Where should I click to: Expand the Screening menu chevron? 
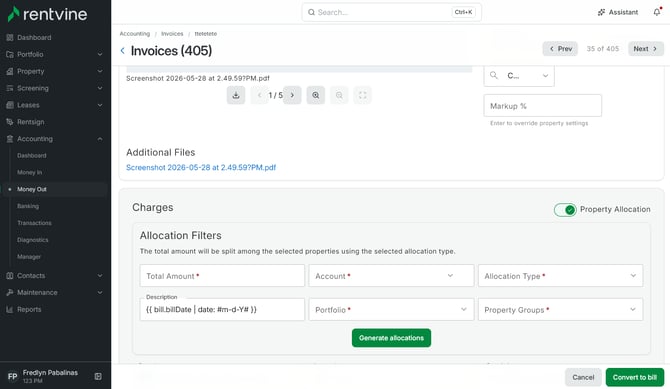click(x=100, y=88)
